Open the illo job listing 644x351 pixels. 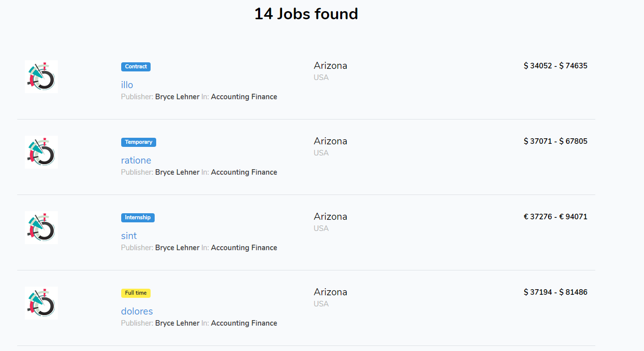(127, 85)
